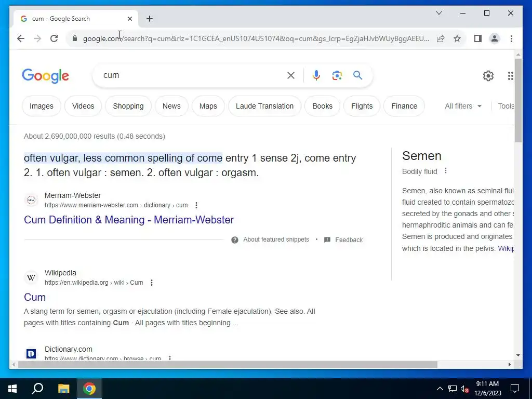
Task: Open the Tools option
Action: [506, 106]
